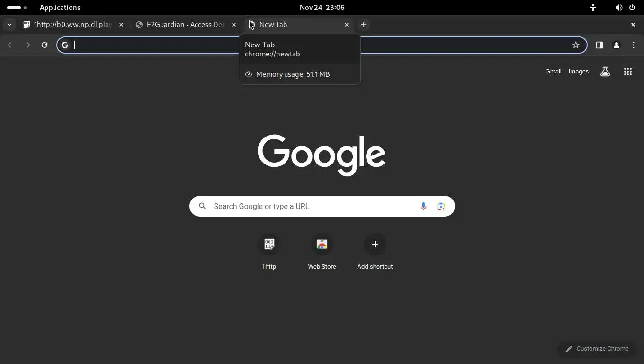Search by image with Google Lens icon

point(441,206)
